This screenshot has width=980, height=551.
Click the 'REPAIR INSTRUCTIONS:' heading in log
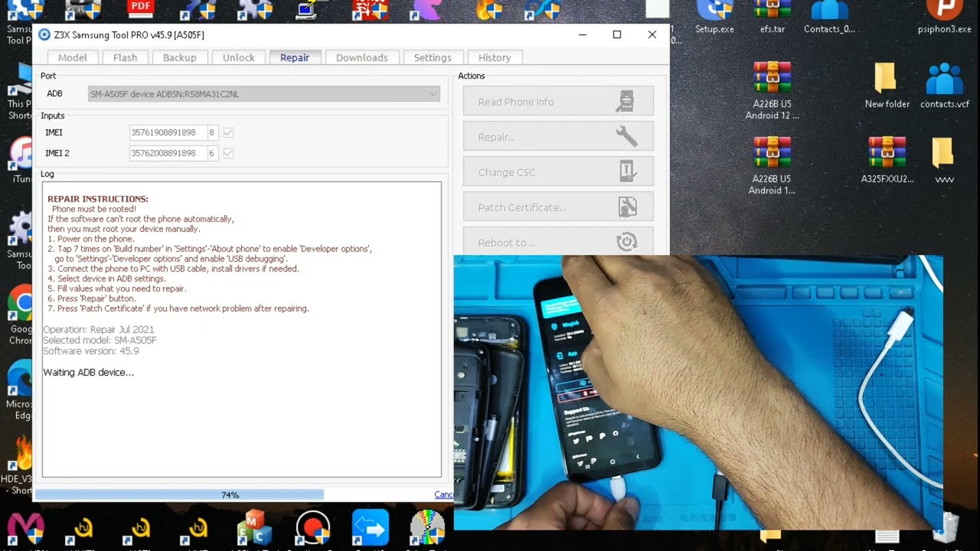pos(98,199)
